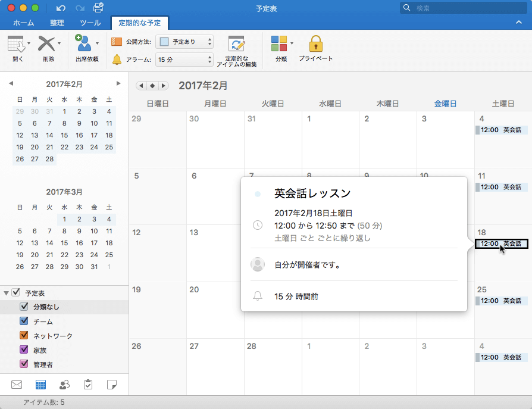Open Tasks view from bottom navigation

click(88, 385)
